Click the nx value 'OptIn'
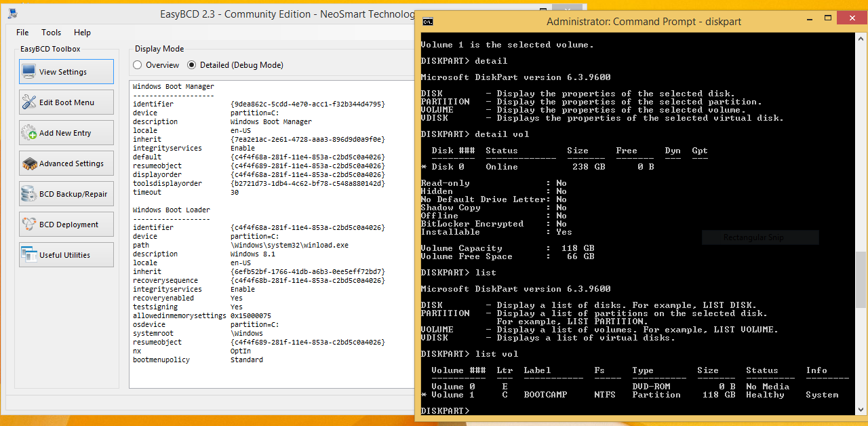 pos(241,351)
